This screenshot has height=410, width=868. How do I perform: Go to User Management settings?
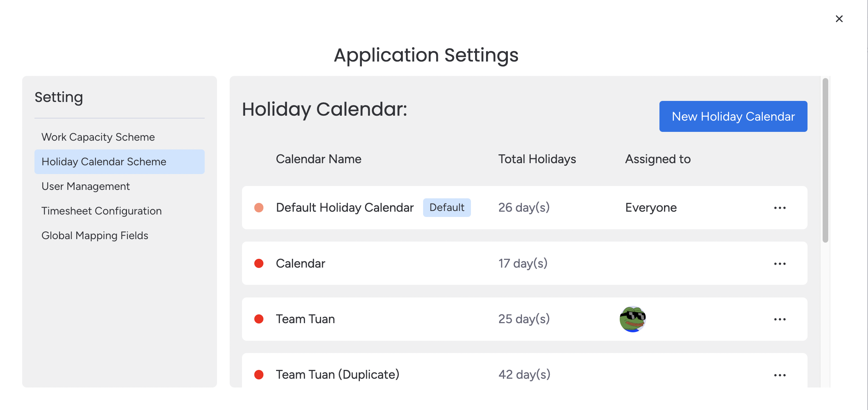coord(85,186)
